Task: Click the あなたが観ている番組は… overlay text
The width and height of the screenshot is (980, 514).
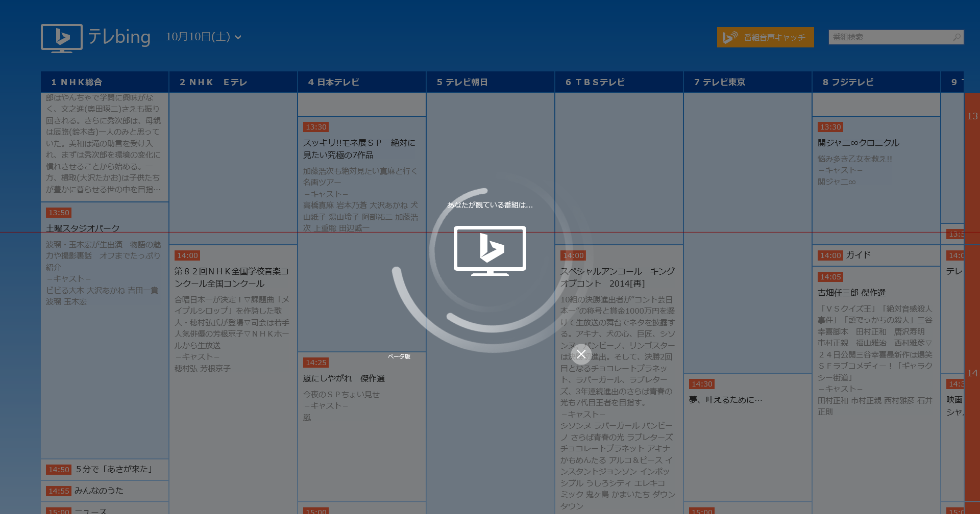Action: [x=490, y=205]
